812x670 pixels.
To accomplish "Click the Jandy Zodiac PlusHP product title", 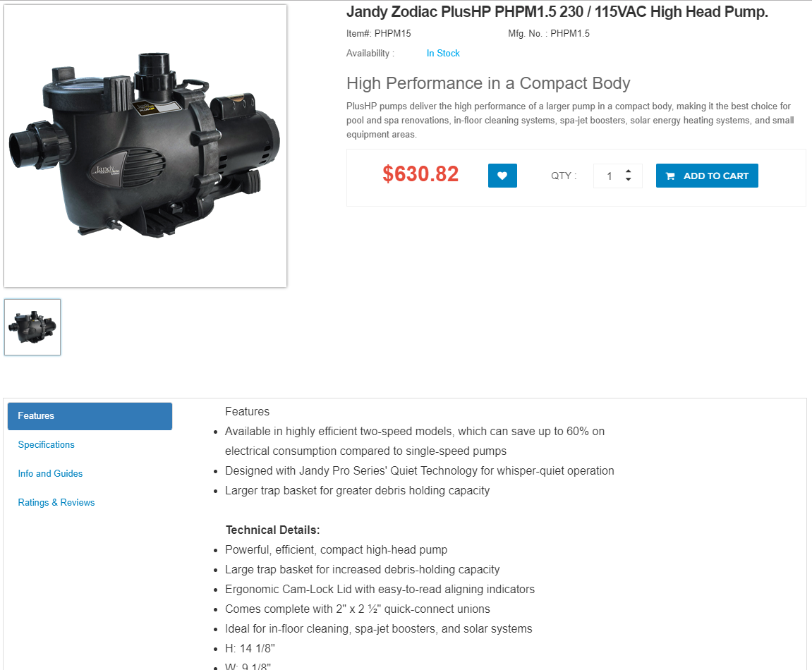I will [x=557, y=11].
